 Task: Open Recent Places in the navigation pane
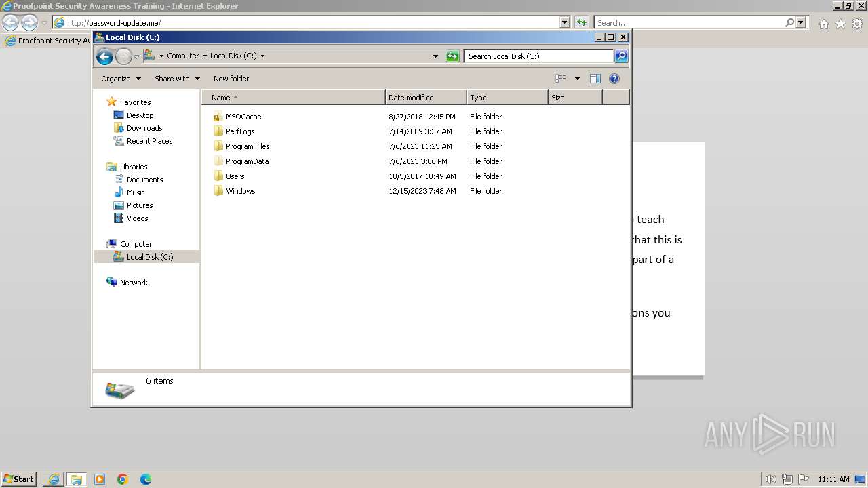pyautogui.click(x=149, y=141)
